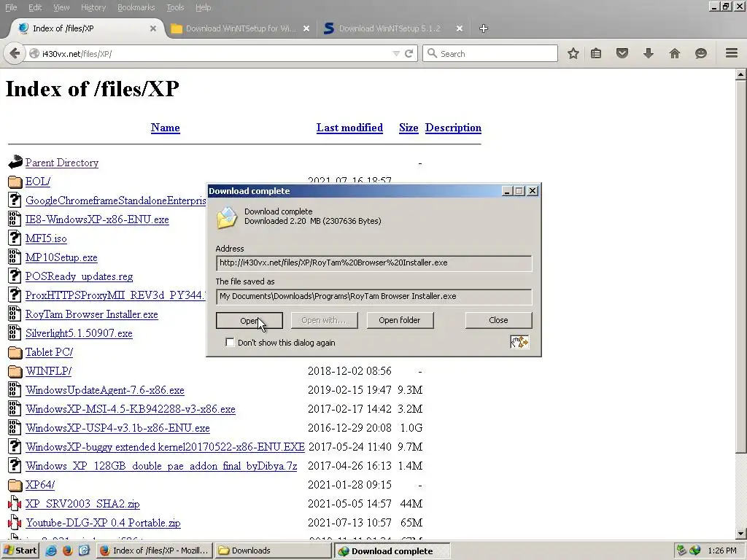This screenshot has width=747, height=560.
Task: Select Index of /files/XP - Mozilla taskbar button
Action: [x=155, y=551]
